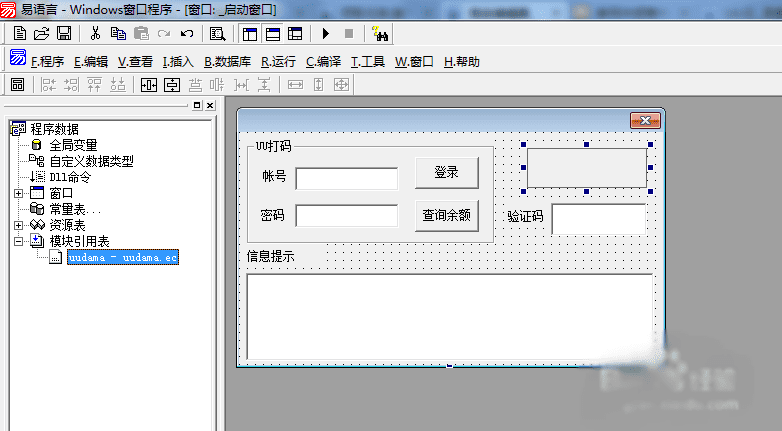
Task: Click the 查询余额 button
Action: (x=447, y=216)
